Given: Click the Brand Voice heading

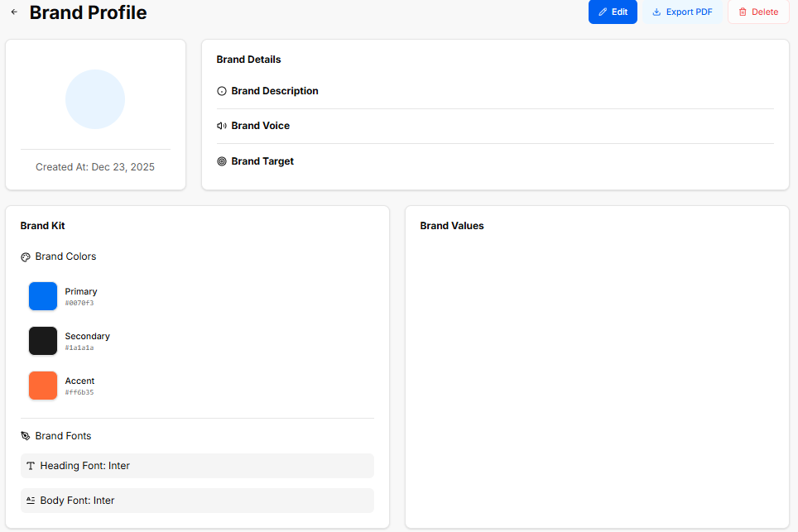Looking at the screenshot, I should point(261,126).
